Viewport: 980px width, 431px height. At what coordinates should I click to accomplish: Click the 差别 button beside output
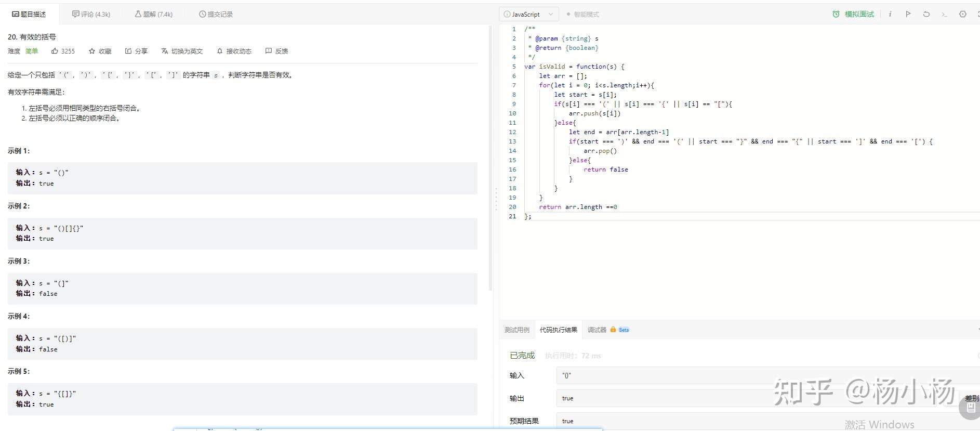[972, 398]
